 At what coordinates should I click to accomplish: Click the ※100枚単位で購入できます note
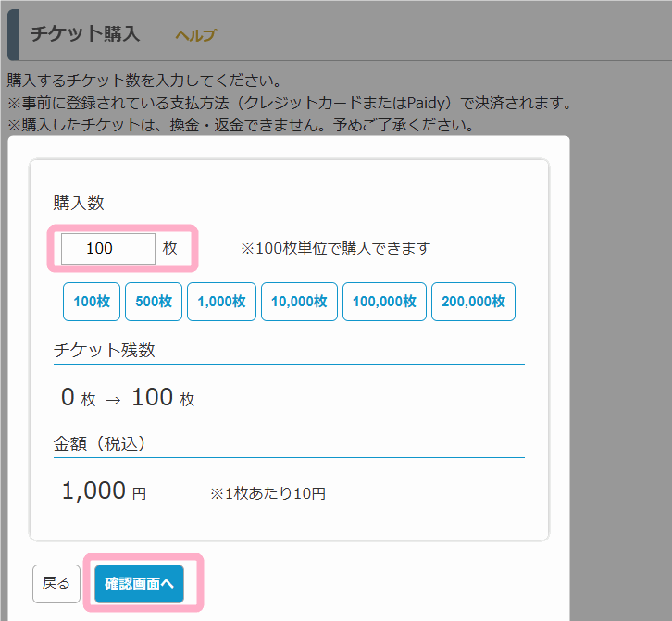click(x=336, y=248)
